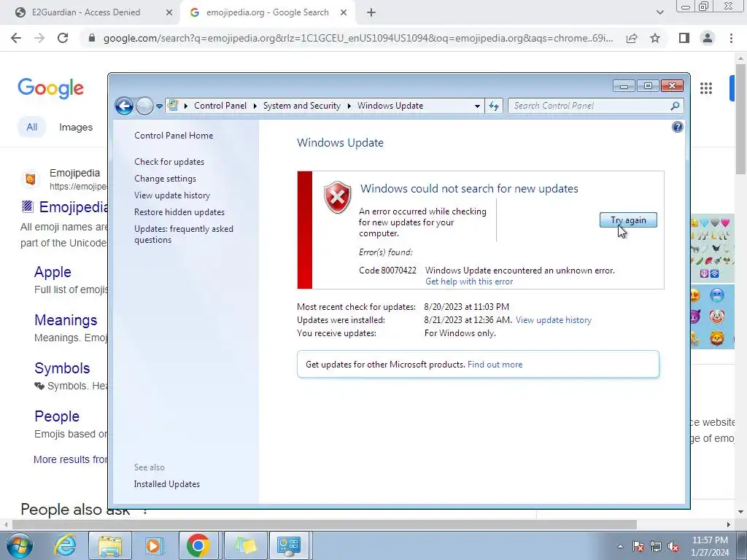Open the Chrome profile icon

pyautogui.click(x=708, y=38)
